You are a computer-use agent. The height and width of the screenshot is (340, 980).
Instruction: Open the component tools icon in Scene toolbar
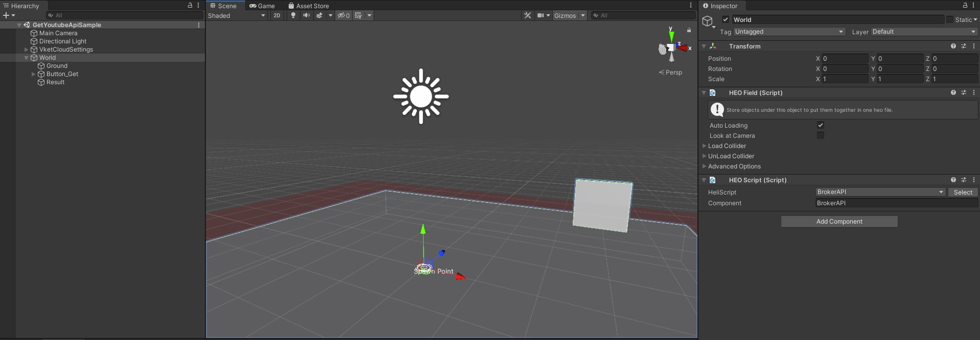(x=528, y=15)
